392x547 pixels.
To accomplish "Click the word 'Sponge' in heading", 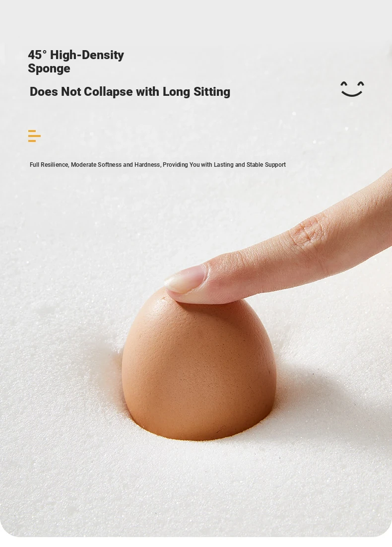I will pyautogui.click(x=49, y=68).
